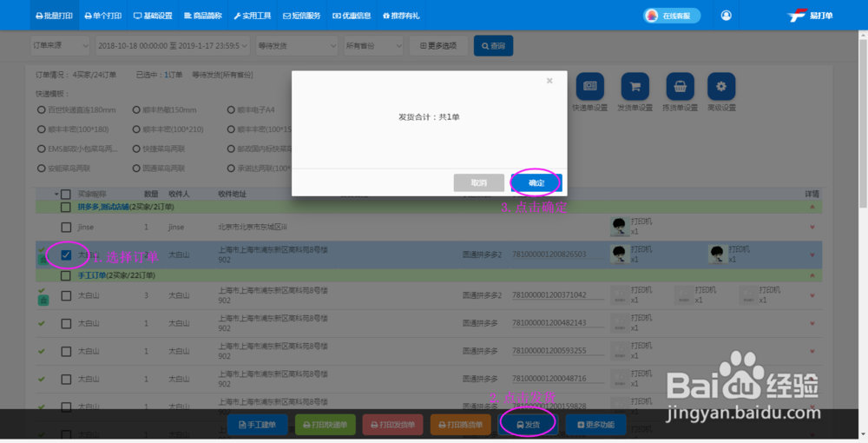Select 顺丰热敏150mm template radio
Viewport: 868px width, 443px height.
pyautogui.click(x=136, y=109)
